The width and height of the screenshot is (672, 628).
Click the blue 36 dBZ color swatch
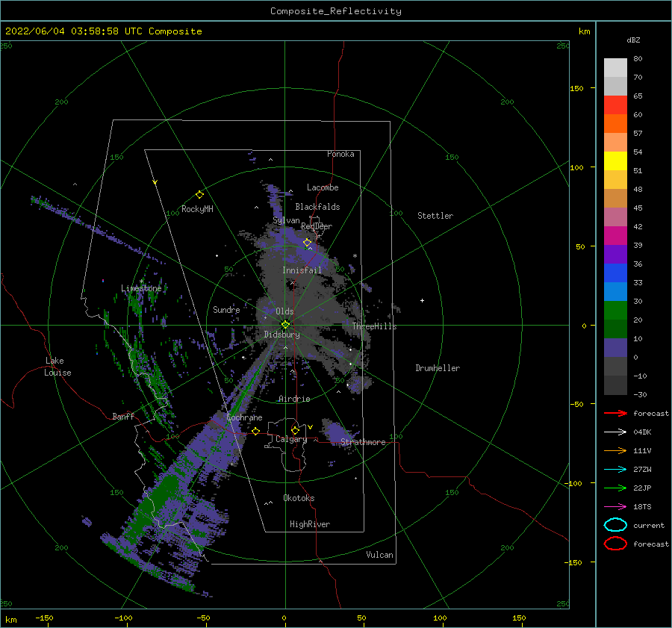[615, 273]
